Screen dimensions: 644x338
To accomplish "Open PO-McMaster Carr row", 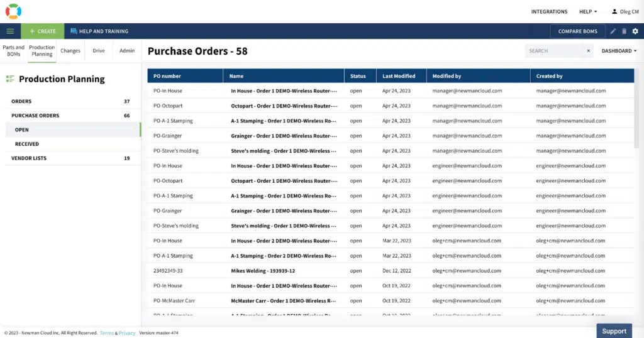I will pos(391,301).
